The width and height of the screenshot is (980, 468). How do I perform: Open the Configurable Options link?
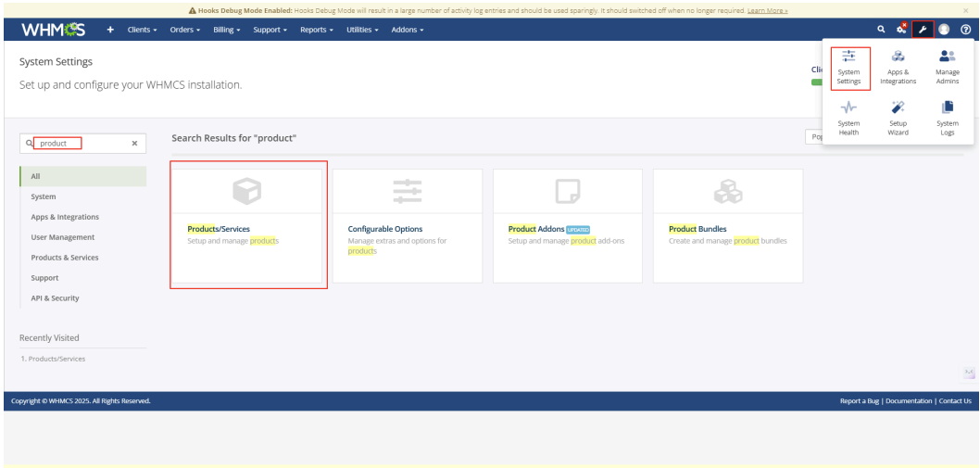coord(385,229)
